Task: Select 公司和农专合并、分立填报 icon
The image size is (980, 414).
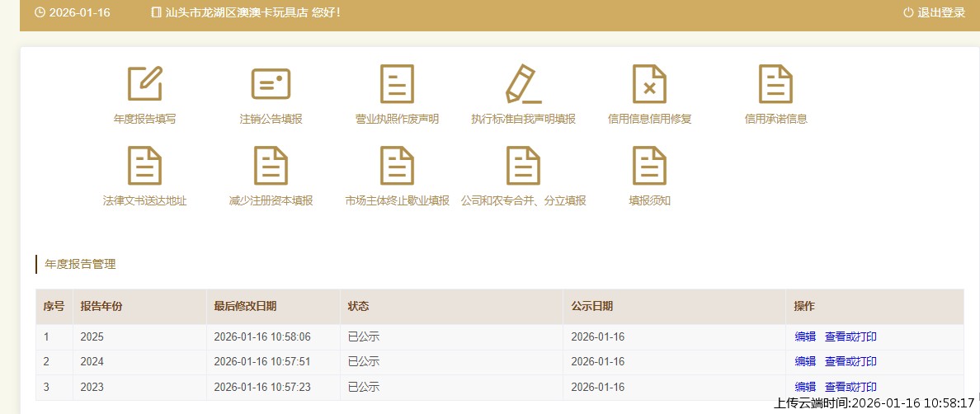Action: click(x=523, y=166)
